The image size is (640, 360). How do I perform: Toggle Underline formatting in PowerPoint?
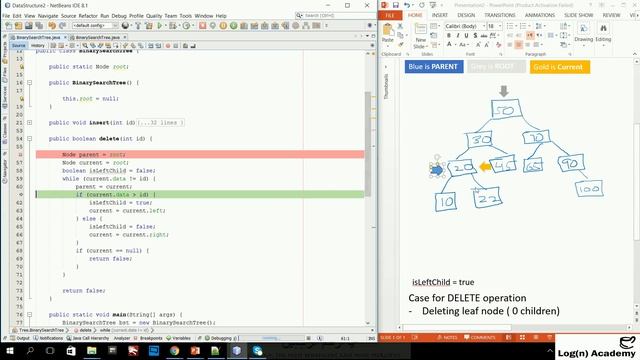467,36
